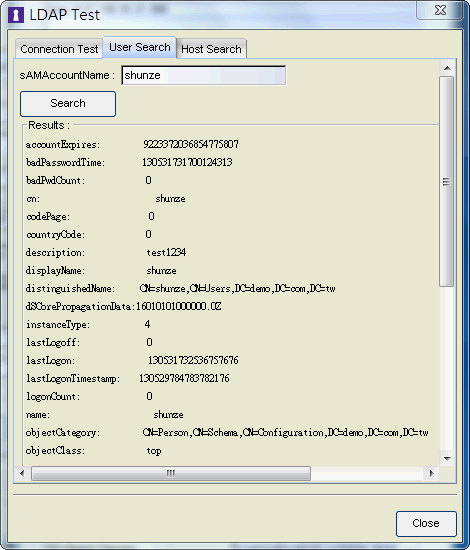
Task: Click the Close button at bottom
Action: point(426,523)
